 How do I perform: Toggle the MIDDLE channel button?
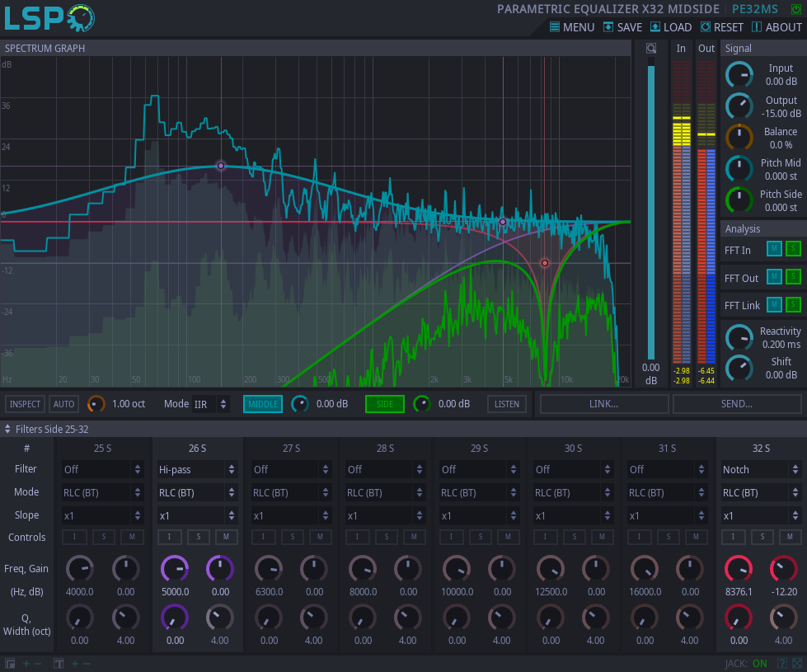coord(263,404)
